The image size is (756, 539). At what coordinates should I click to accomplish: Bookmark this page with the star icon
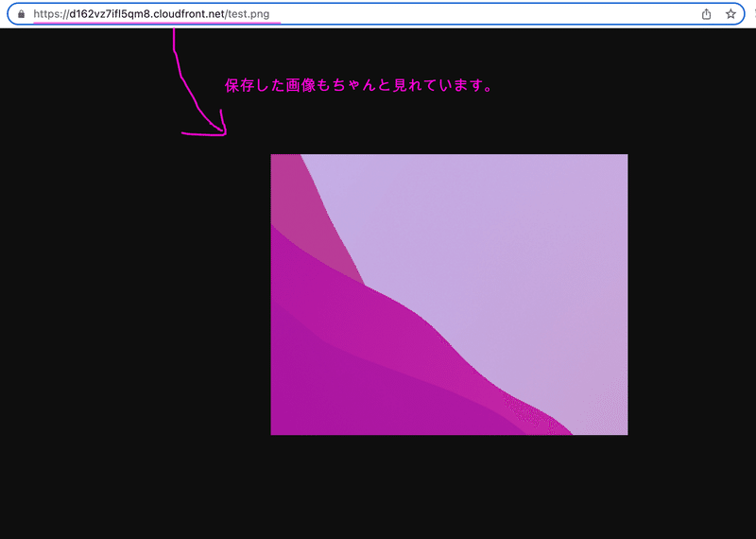click(730, 14)
